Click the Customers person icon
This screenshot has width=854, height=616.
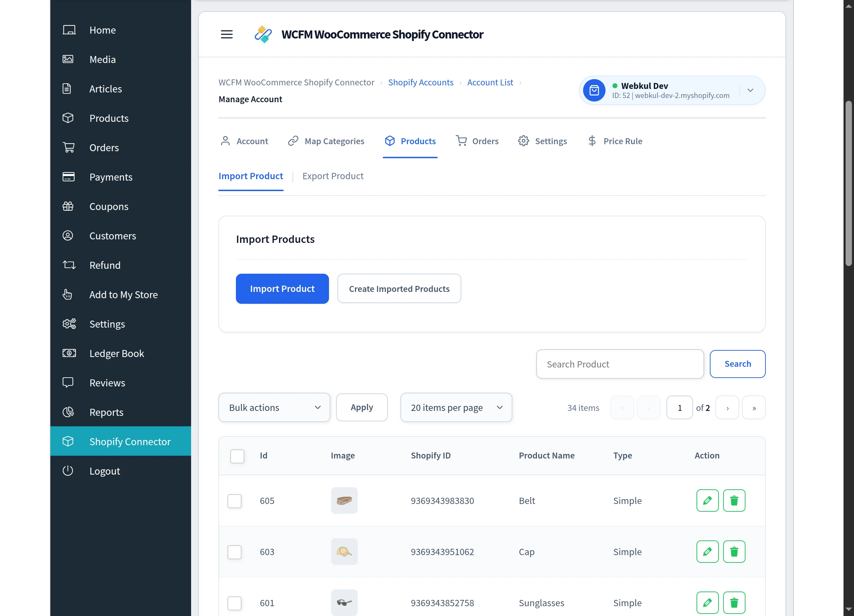tap(68, 236)
